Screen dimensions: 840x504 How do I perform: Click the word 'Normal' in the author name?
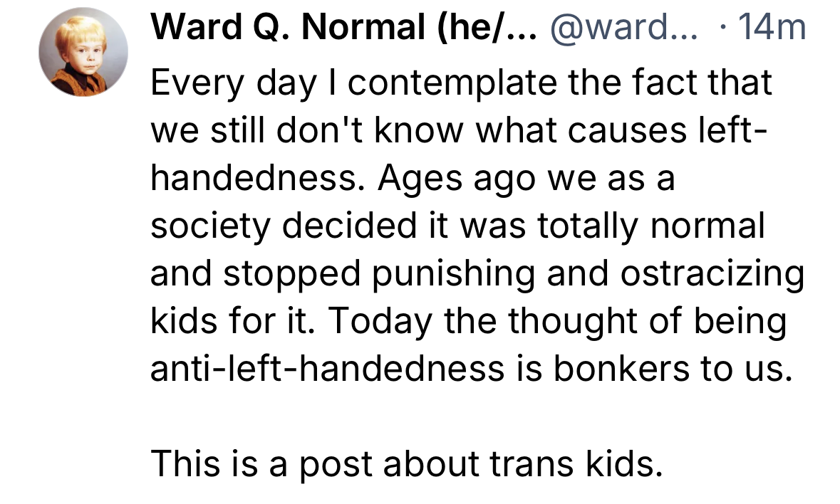coord(364,27)
